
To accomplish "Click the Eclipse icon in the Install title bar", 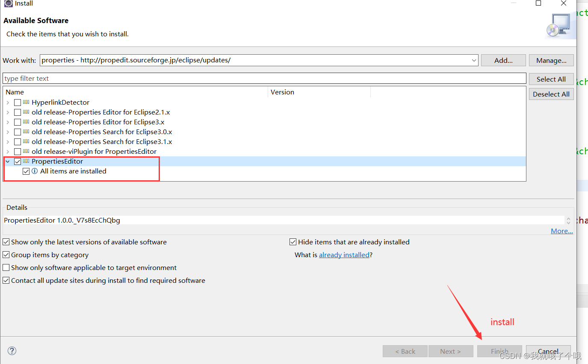I will pos(8,3).
